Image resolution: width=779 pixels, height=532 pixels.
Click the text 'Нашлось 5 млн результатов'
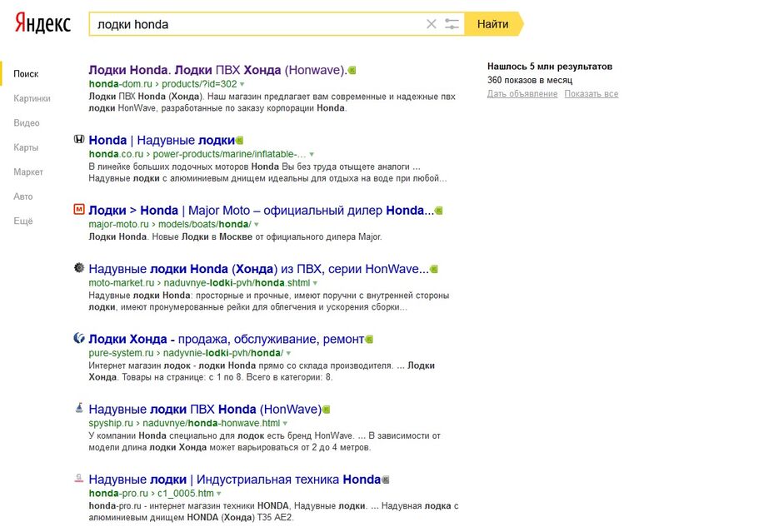(550, 67)
